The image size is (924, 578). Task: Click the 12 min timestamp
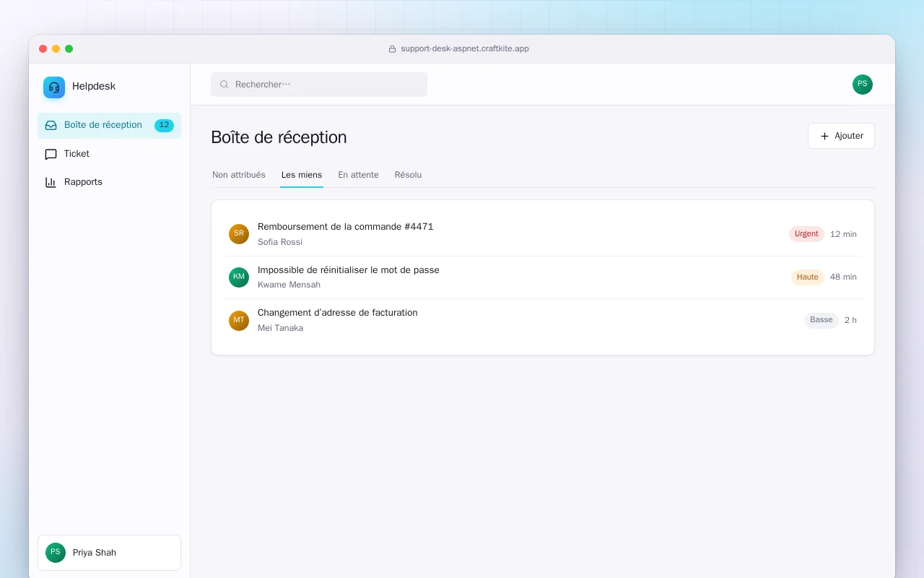843,234
